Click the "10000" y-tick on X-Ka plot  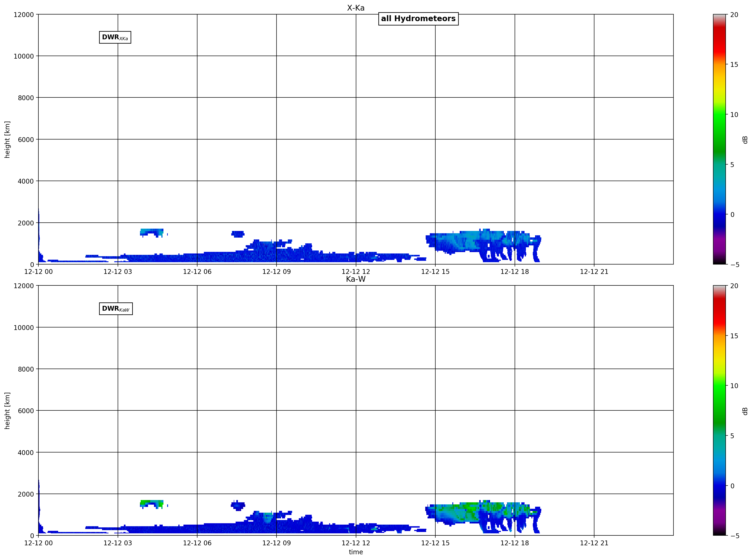24,56
